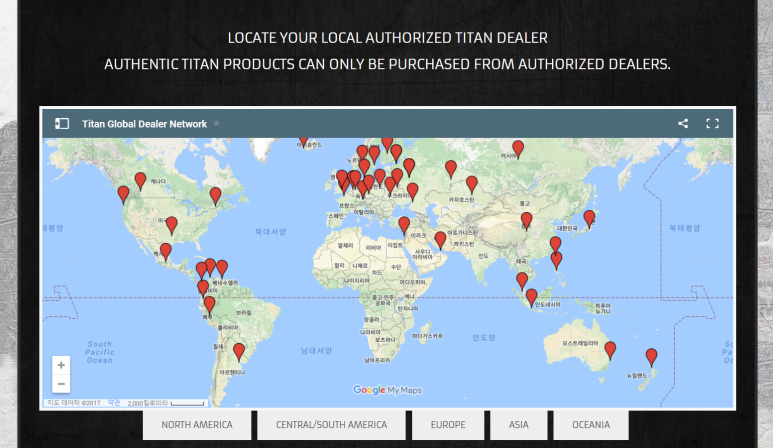The image size is (773, 448).
Task: Select the dealer pin on the Malay Peninsula
Action: (x=522, y=281)
